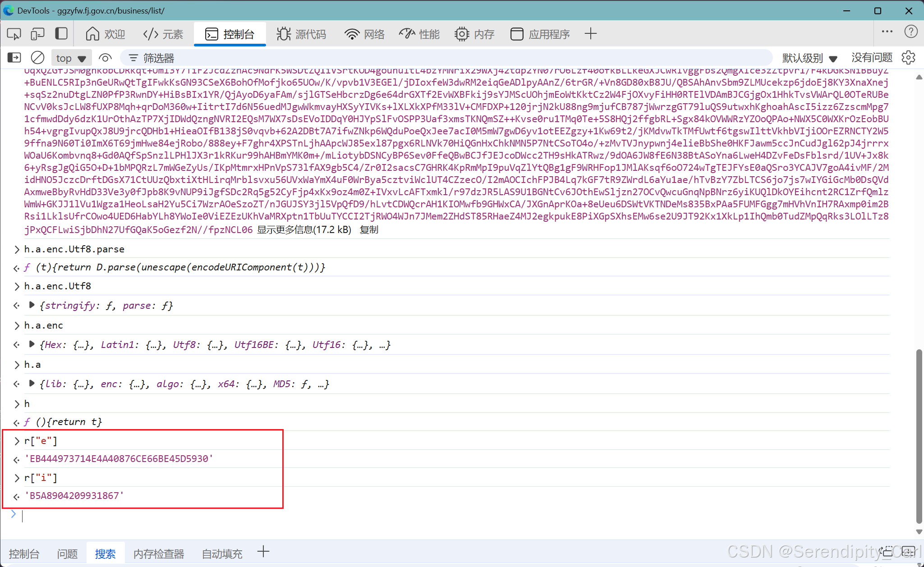Open the console filter 筛选器 field icon

[x=133, y=57]
